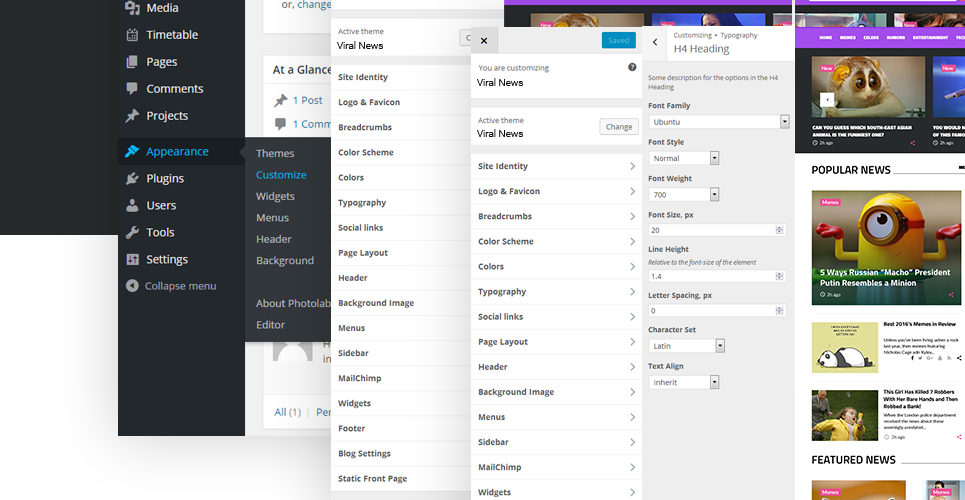Click the Font Size stepper arrows
This screenshot has width=965, height=500.
(779, 230)
